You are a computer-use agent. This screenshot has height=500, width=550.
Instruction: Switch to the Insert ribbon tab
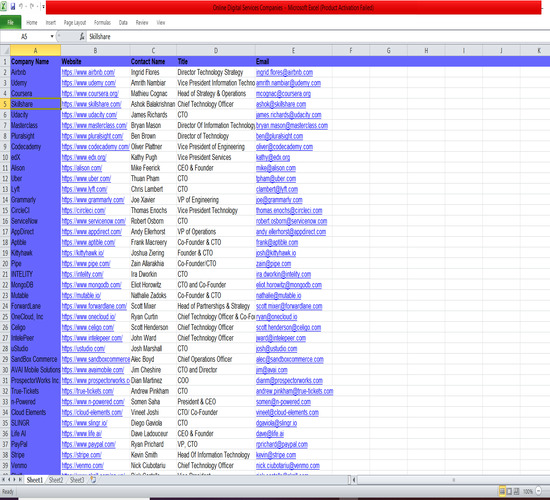(x=51, y=22)
